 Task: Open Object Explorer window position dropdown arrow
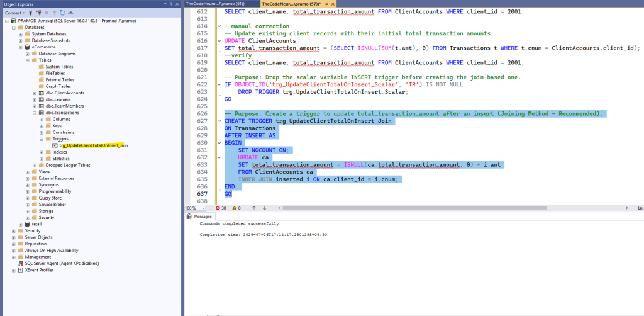coord(165,3)
